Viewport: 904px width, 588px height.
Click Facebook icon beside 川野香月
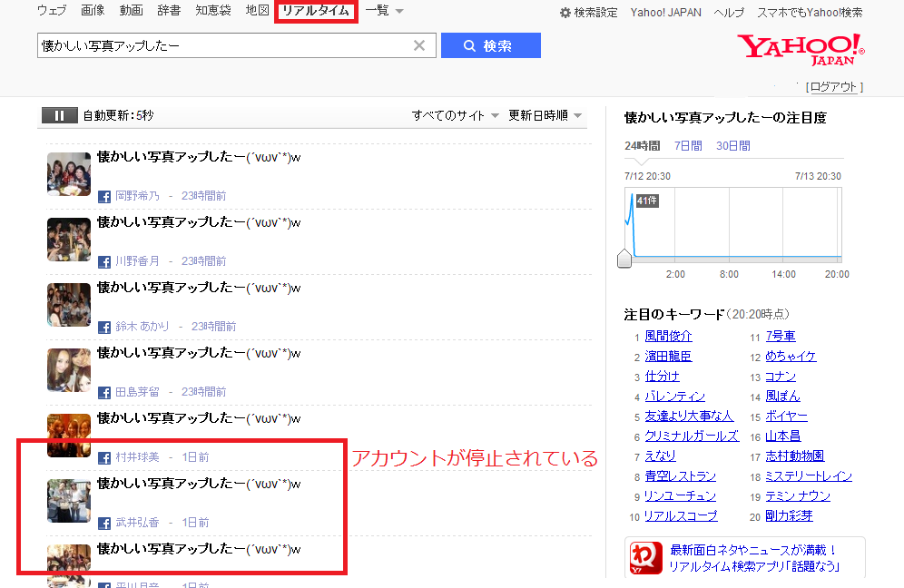[x=104, y=261]
